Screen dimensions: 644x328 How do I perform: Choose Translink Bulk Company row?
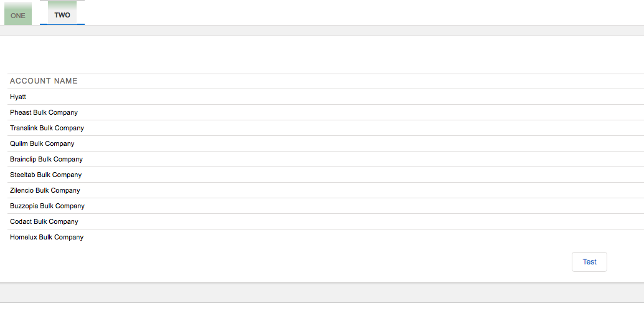point(47,128)
